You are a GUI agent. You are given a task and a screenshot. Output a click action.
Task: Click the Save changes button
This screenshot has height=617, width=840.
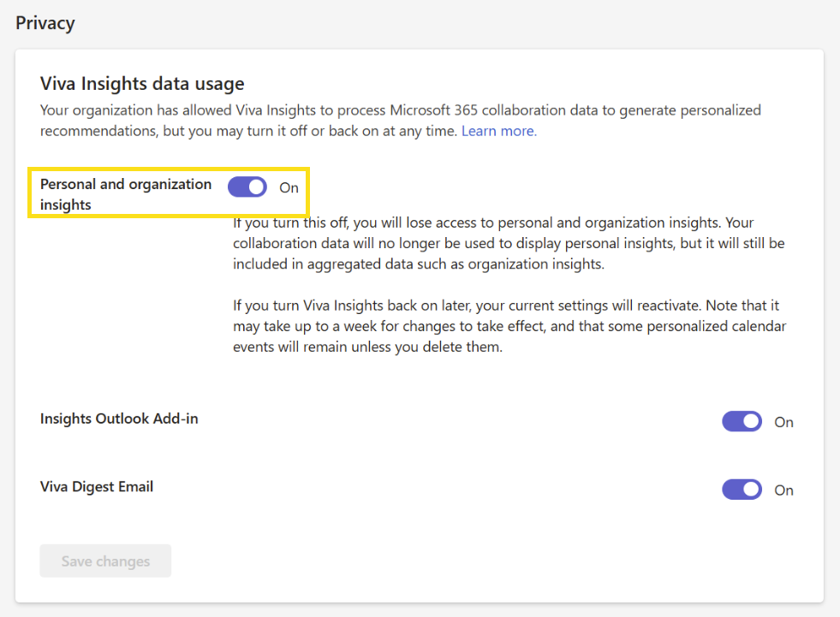tap(105, 561)
